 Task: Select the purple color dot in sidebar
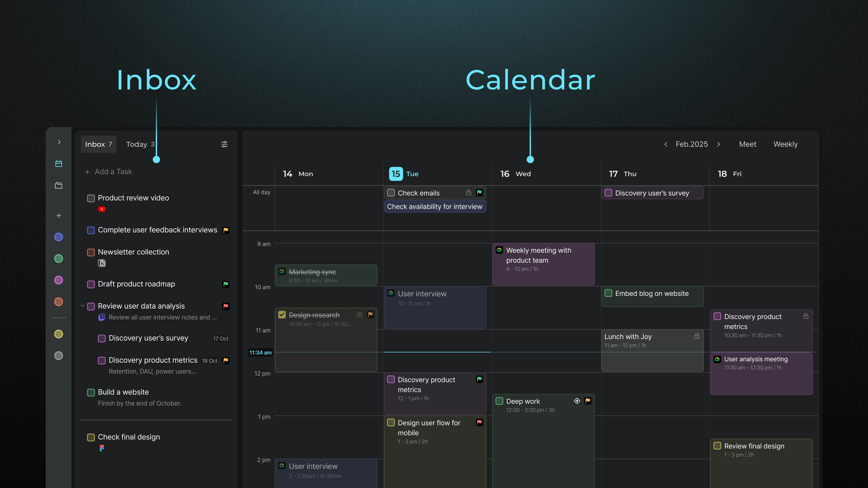click(x=59, y=280)
